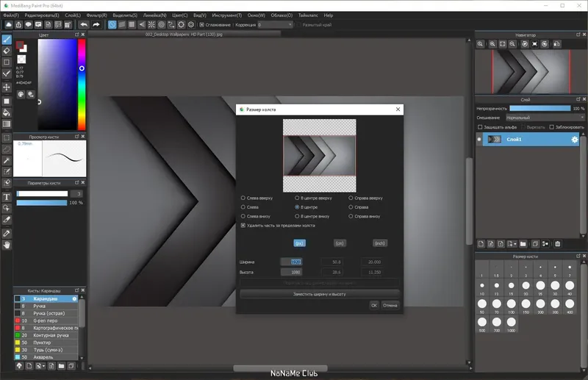Select the Text tool
The image size is (588, 380).
pos(7,197)
